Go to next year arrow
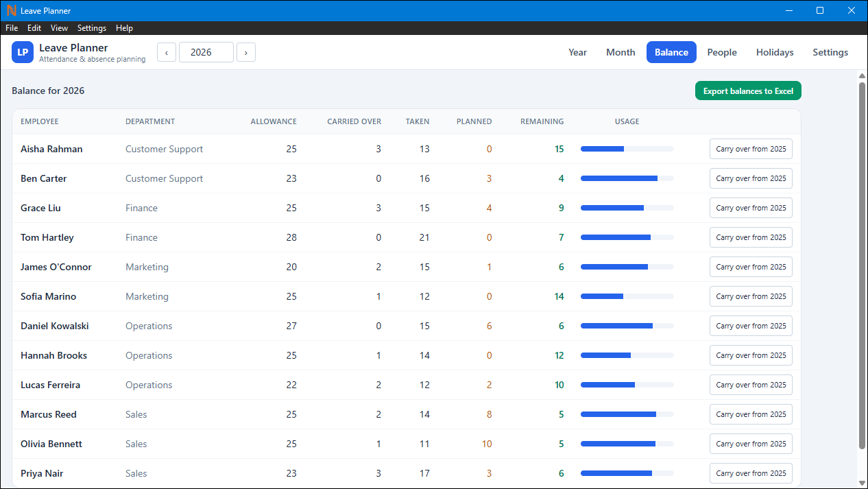The width and height of the screenshot is (868, 489). 246,52
